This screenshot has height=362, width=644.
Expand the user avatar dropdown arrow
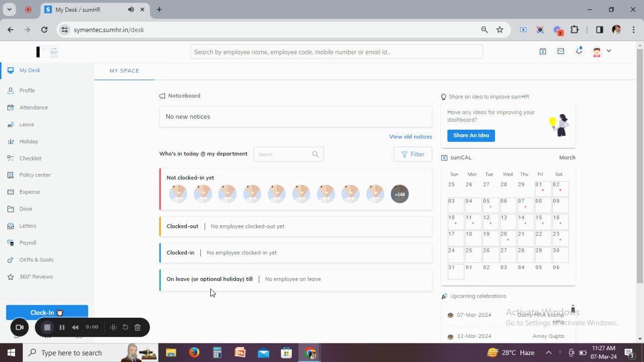click(x=609, y=51)
